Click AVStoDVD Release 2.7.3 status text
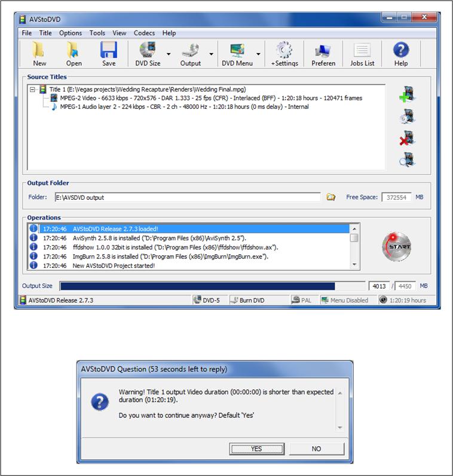 61,300
